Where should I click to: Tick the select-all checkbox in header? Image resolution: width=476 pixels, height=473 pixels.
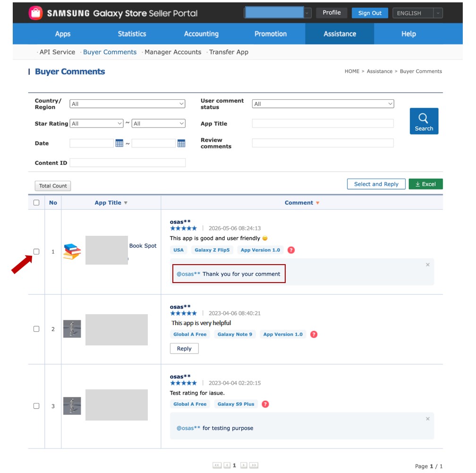pos(36,203)
